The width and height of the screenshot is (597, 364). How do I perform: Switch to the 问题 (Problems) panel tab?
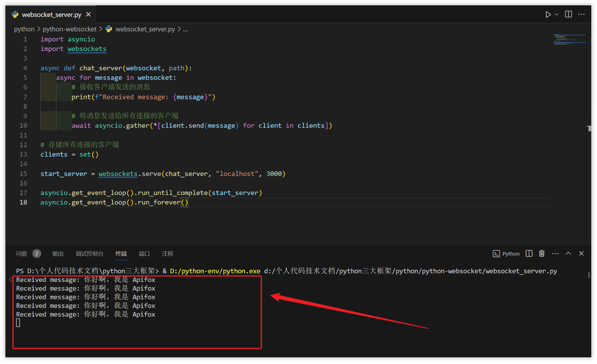tap(21, 254)
